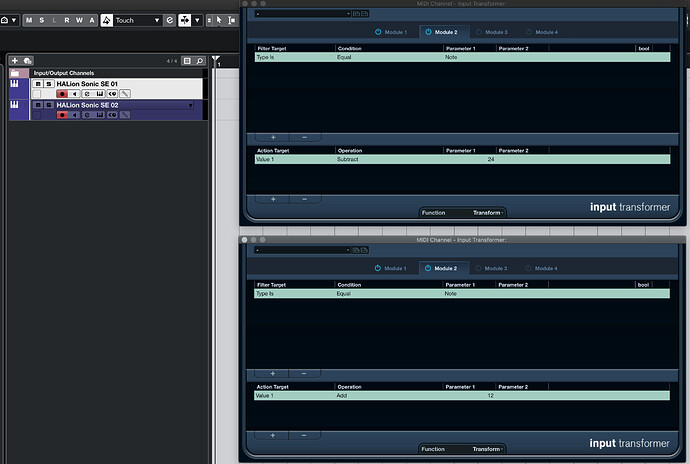Screen dimensions: 690x464
Task: Select the Input/Output Channels folder track
Action: click(x=106, y=73)
